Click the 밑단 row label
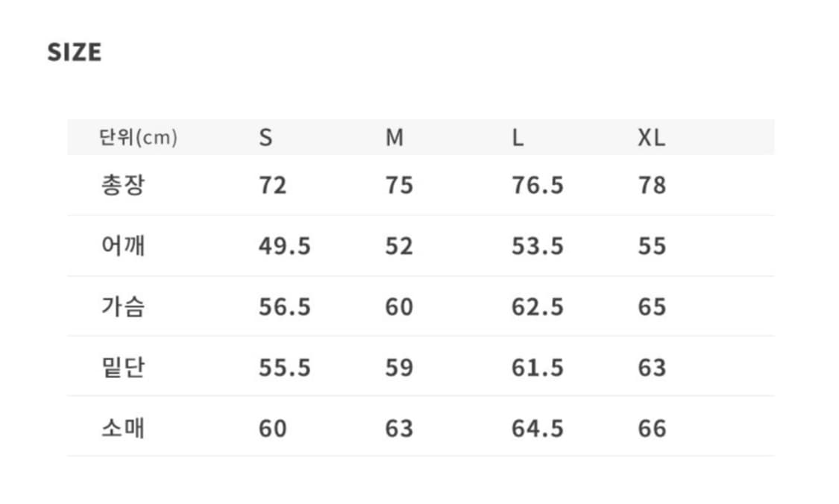 tap(123, 368)
